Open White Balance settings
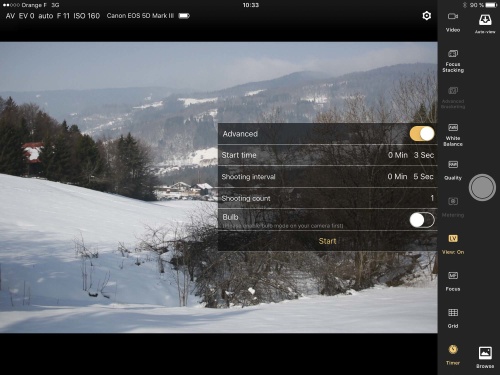This screenshot has height=375, width=500. [x=453, y=127]
